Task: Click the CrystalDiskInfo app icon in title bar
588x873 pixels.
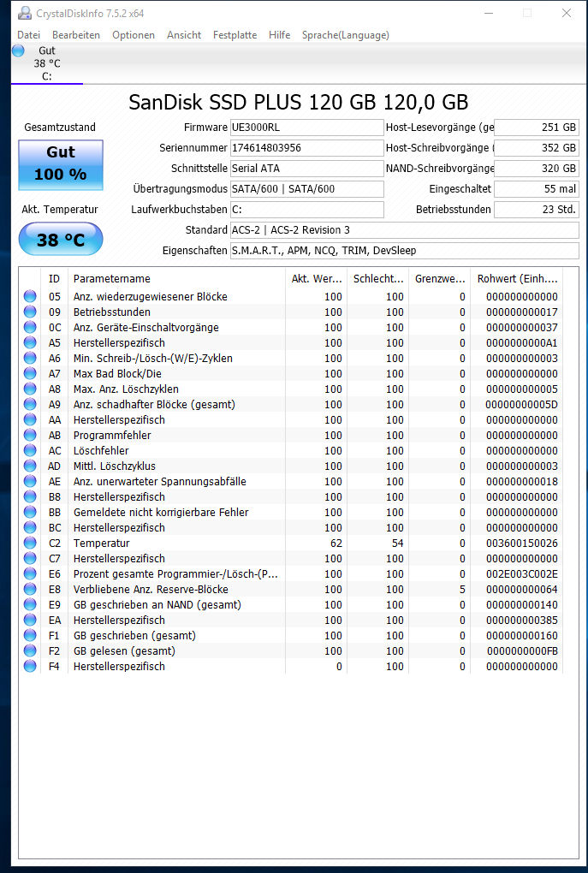Action: (x=25, y=13)
